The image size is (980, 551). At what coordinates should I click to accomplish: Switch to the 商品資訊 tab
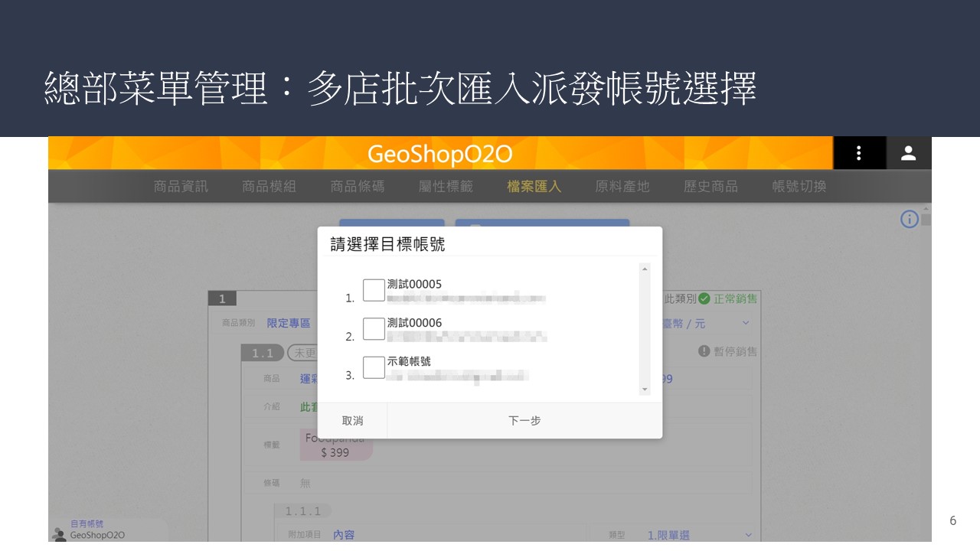[181, 186]
